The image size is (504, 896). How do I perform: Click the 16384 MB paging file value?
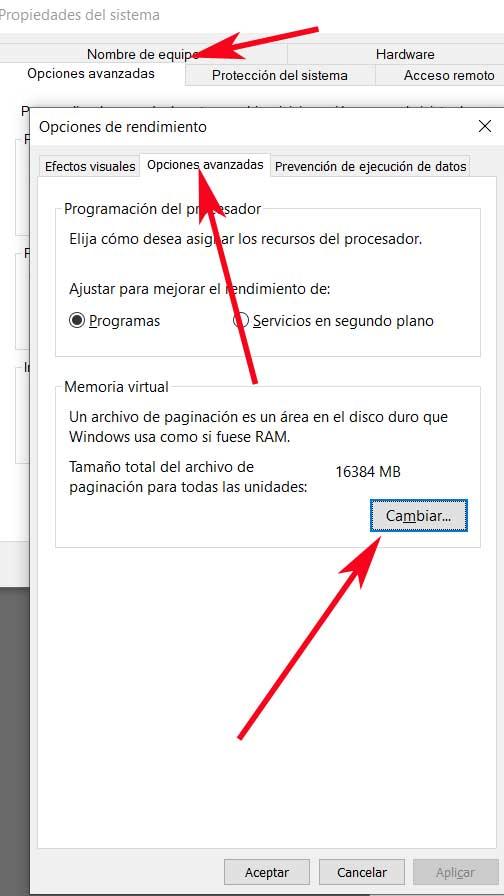click(368, 472)
